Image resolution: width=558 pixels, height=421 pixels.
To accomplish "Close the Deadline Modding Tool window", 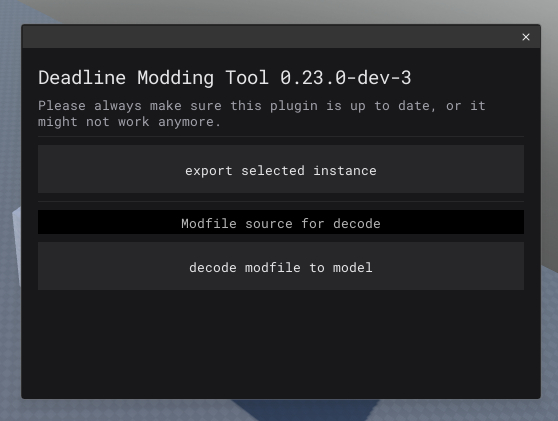I will (x=526, y=37).
